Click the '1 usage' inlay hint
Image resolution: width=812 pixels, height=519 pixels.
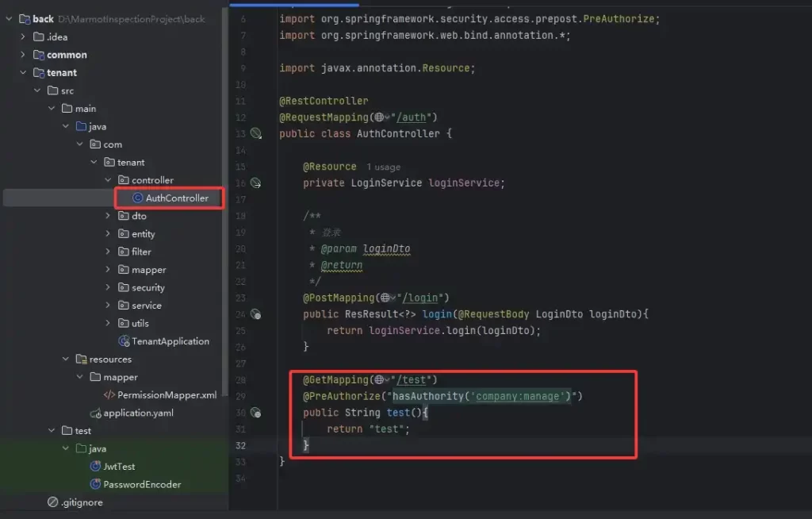[x=383, y=167]
